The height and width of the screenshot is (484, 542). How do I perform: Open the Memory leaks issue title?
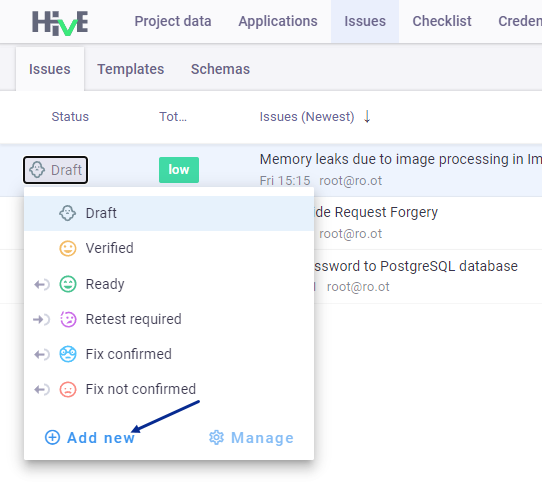click(401, 159)
